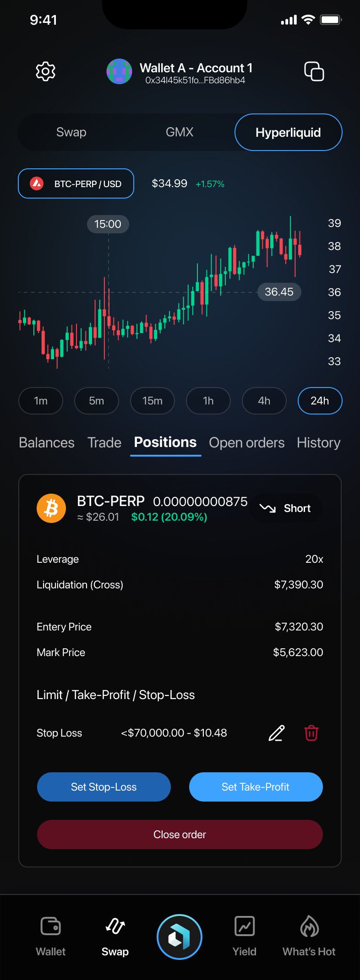Screen dimensions: 360x980
Task: Select the 1h chart interval
Action: 208,401
